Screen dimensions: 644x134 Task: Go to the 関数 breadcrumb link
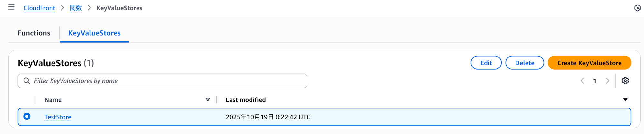76,8
